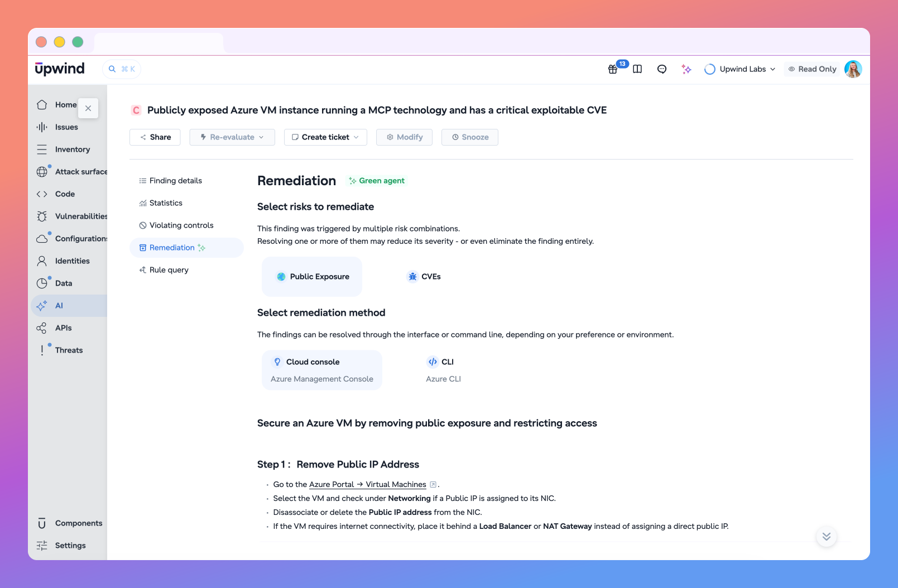Viewport: 898px width, 588px height.
Task: Open the chat support bubble icon
Action: tap(662, 69)
